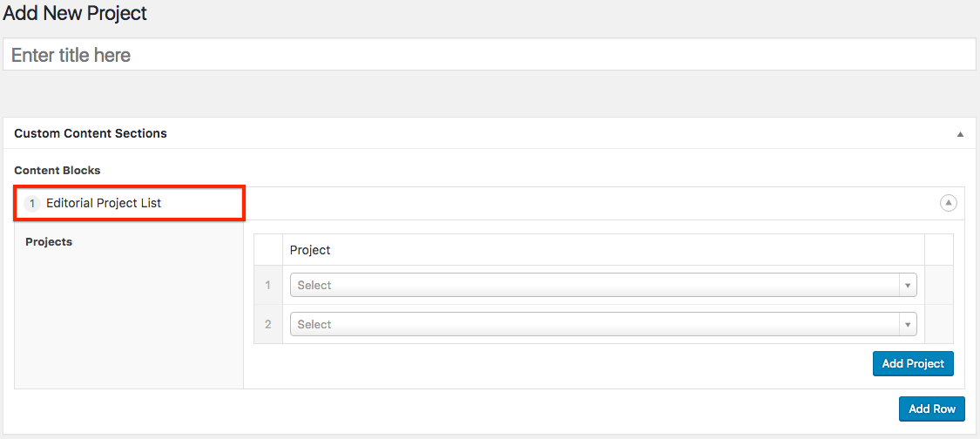Click the arrow of the second Select box

pyautogui.click(x=908, y=324)
